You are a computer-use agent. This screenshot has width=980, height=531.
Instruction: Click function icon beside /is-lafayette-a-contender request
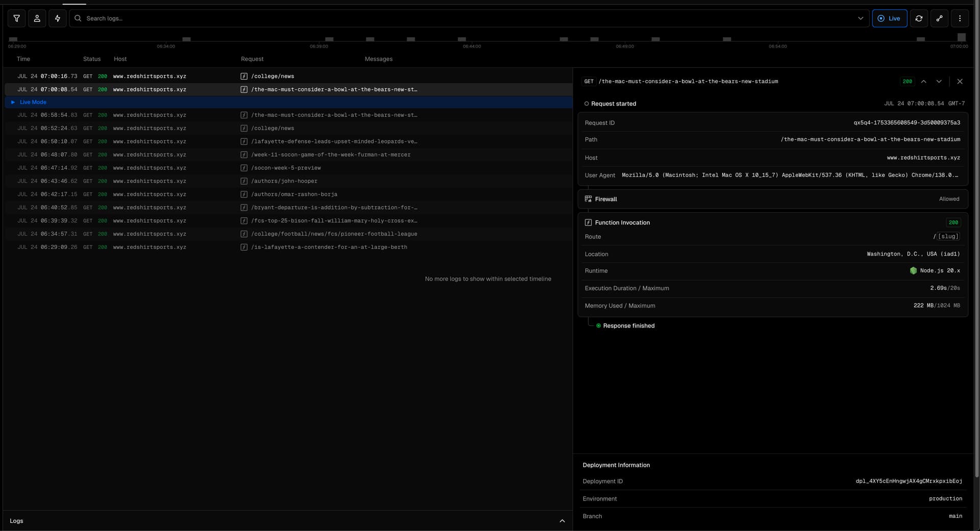tap(244, 247)
